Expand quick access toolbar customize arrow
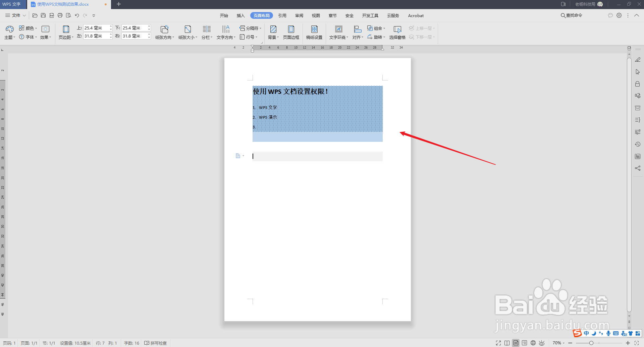 coord(94,15)
